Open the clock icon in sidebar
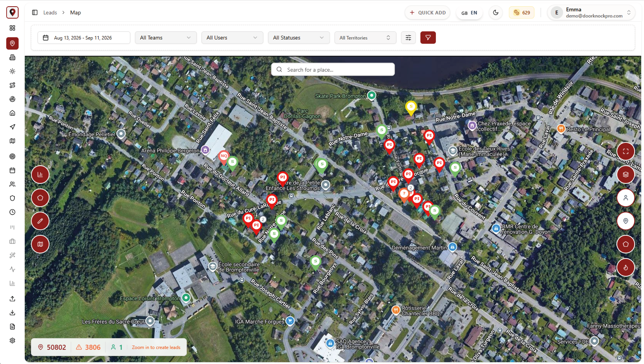This screenshot has width=644, height=364. point(12,212)
